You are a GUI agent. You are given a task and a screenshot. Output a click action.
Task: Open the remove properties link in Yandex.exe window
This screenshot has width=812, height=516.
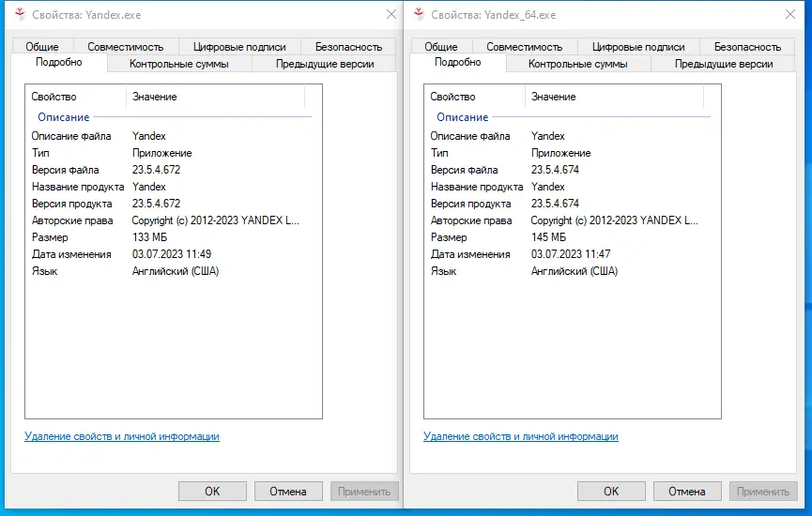pos(122,436)
